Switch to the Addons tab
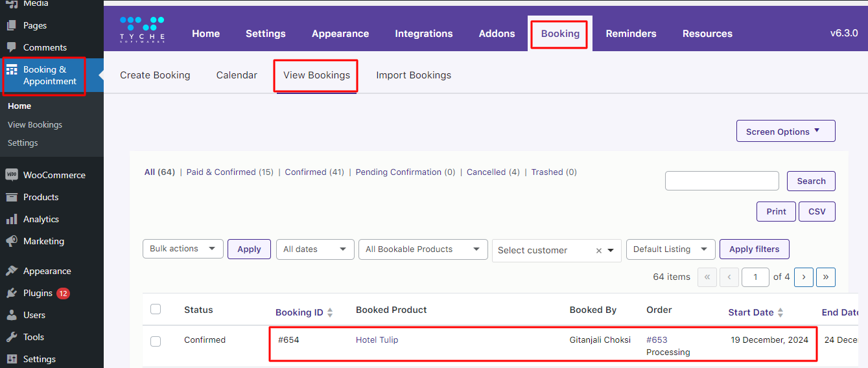868x368 pixels. tap(497, 34)
